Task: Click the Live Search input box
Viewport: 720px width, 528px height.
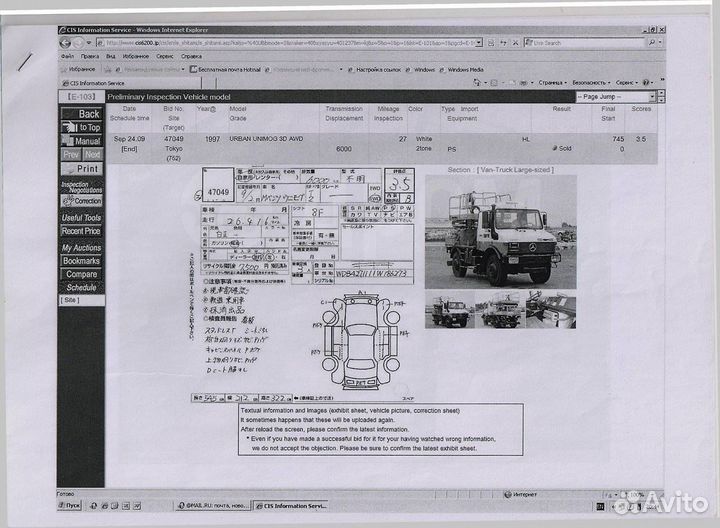Action: (x=585, y=43)
